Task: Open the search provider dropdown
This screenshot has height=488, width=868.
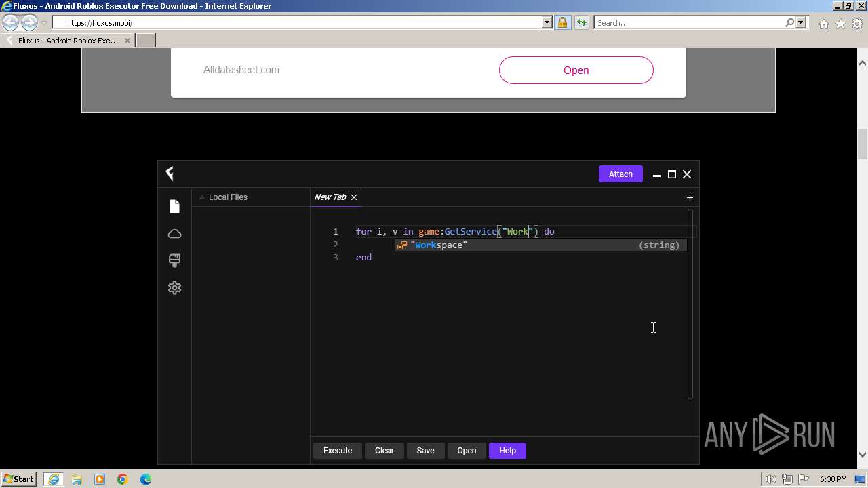Action: tap(801, 23)
